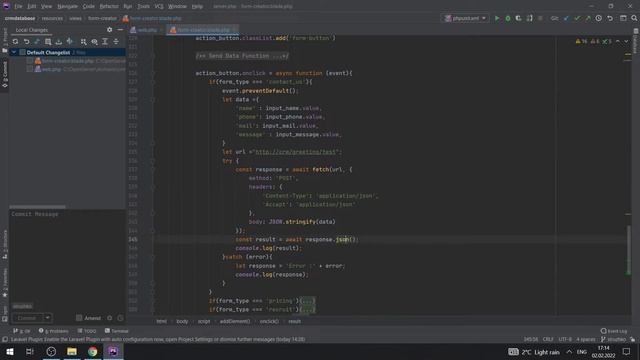Image resolution: width=640 pixels, height=360 pixels.
Task: Expand the folded pricing form_type block
Action: 307,301
